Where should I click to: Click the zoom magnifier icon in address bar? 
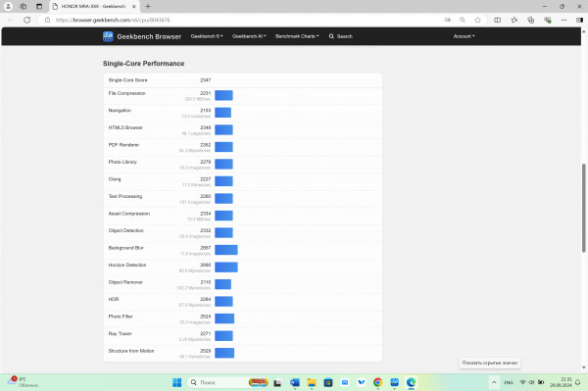coord(463,20)
